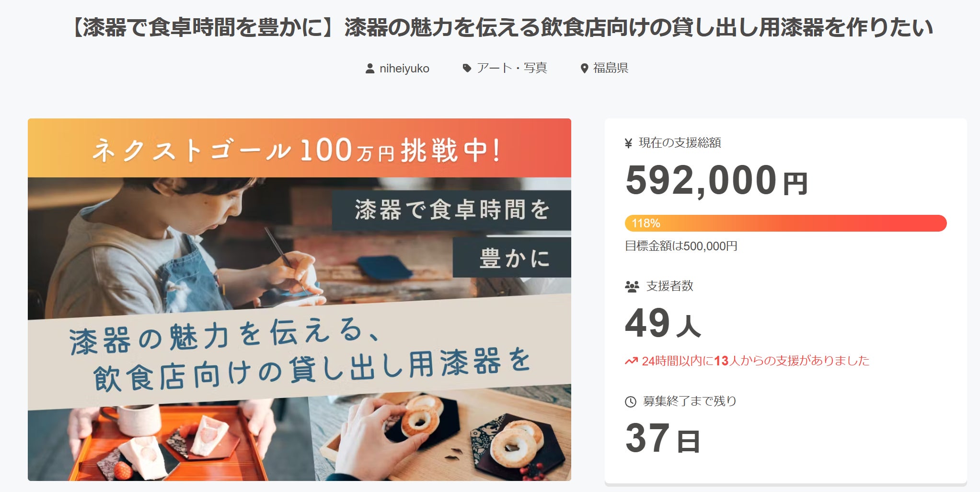Viewport: 980px width, 492px height.
Task: Click the 49人 supporter count
Action: (x=663, y=323)
